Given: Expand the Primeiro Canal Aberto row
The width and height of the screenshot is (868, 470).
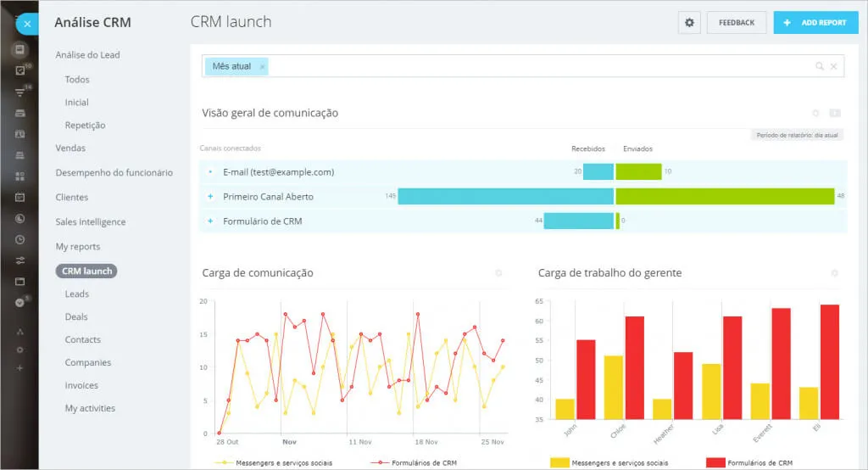Looking at the screenshot, I should click(210, 197).
